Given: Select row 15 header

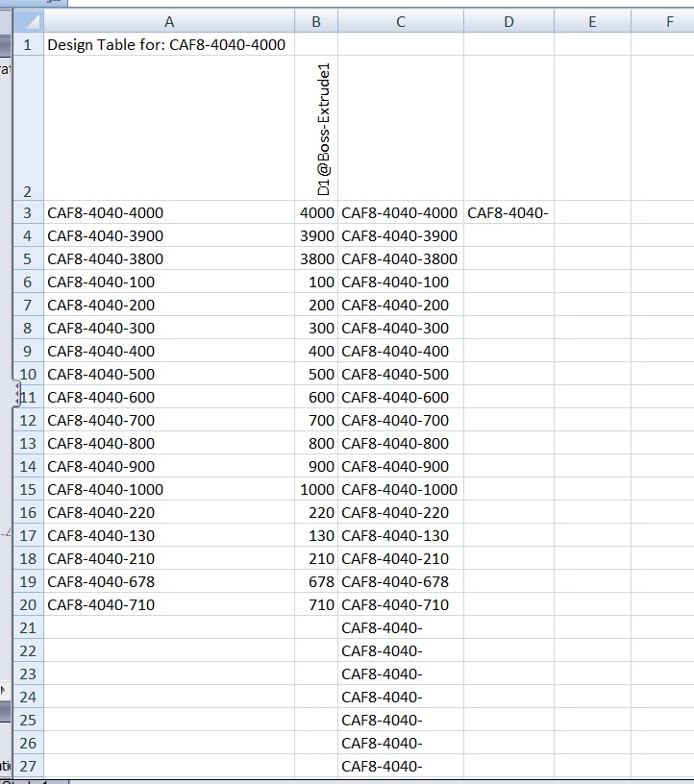Looking at the screenshot, I should [29, 489].
